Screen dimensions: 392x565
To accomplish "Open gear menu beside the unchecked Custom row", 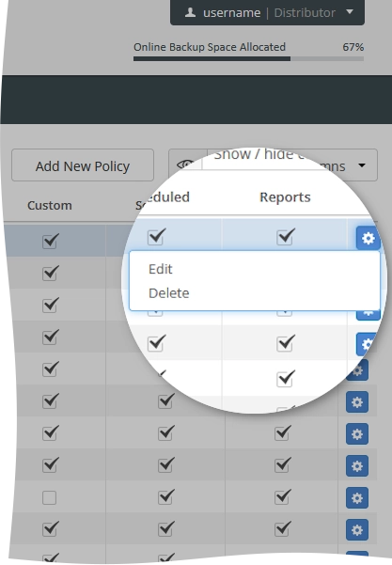I will tap(357, 498).
